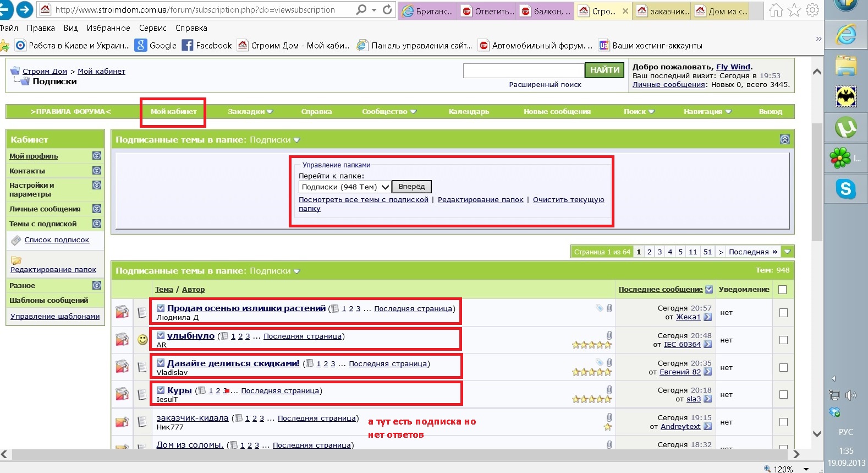Check the box for the улыбнуло thread
This screenshot has width=868, height=473.
(x=783, y=340)
